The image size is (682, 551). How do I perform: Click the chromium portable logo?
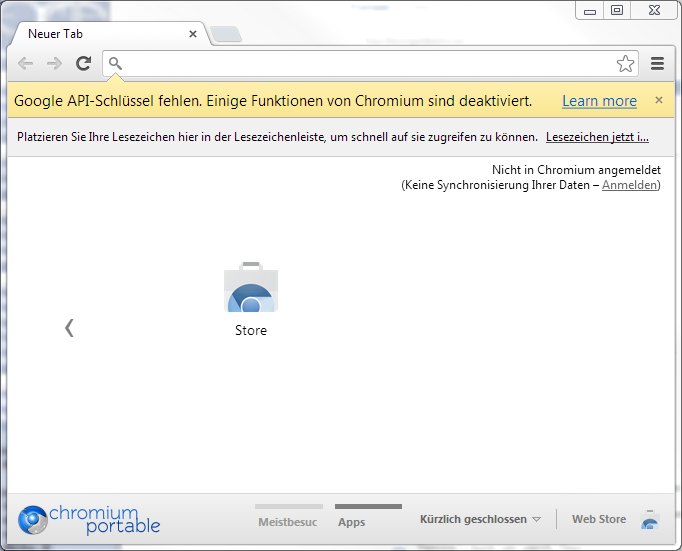click(89, 520)
